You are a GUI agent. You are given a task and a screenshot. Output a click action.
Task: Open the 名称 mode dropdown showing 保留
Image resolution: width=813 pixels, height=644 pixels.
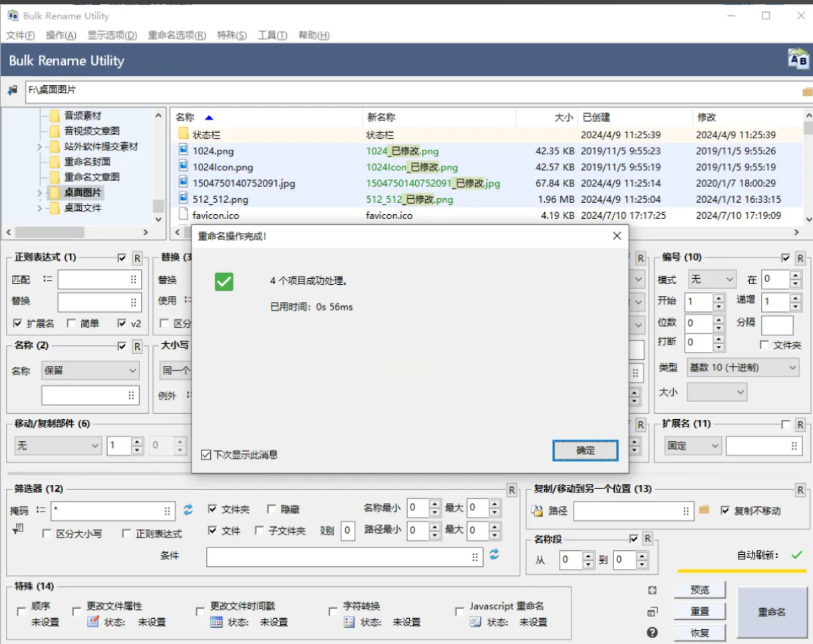(90, 371)
